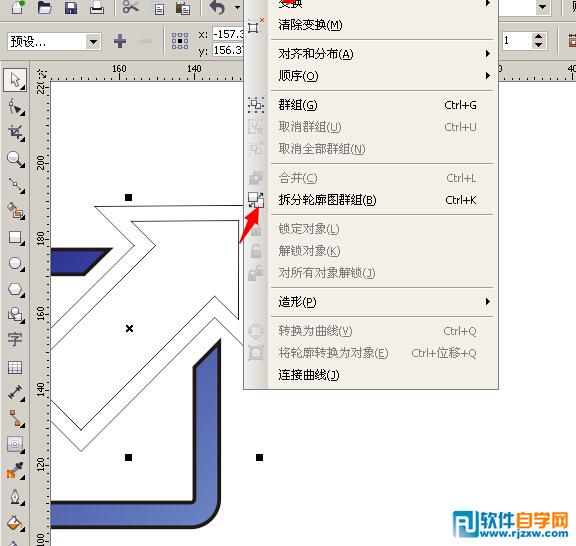Choose 清除变换(M) menu item

[x=371, y=25]
